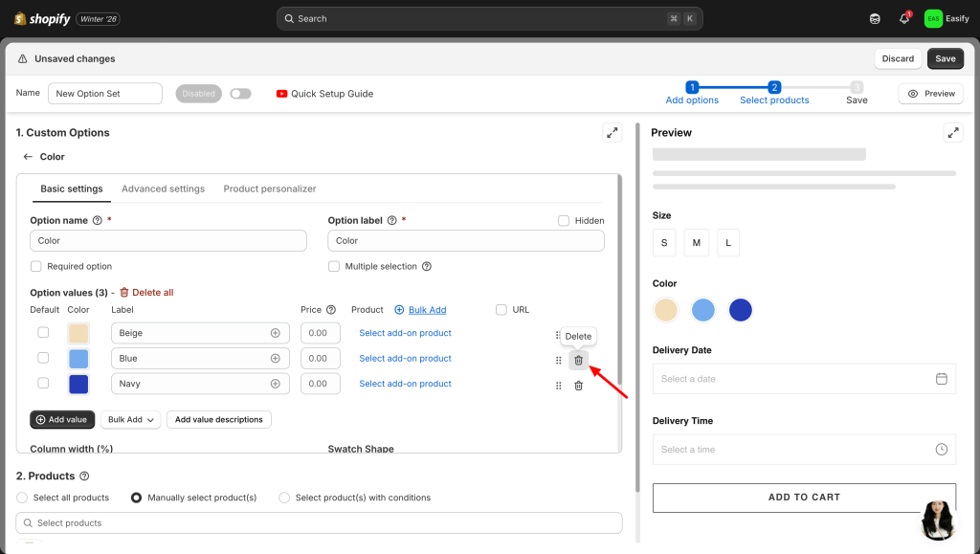This screenshot has height=554, width=980.
Task: Expand the Preview panel to fullscreen
Action: click(x=952, y=133)
